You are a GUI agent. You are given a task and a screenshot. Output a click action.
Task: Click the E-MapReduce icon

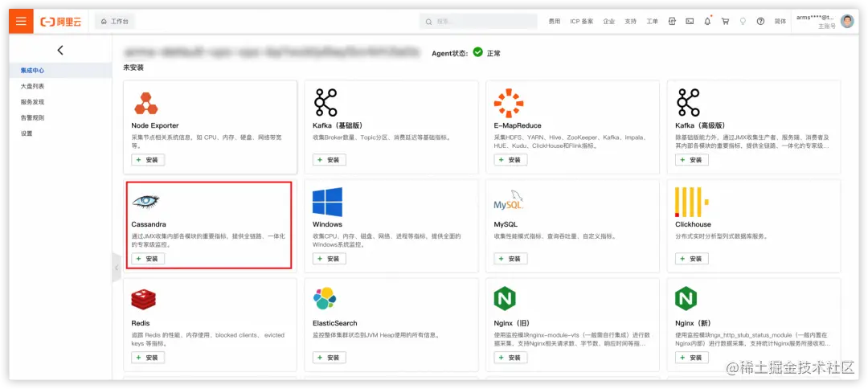click(509, 103)
